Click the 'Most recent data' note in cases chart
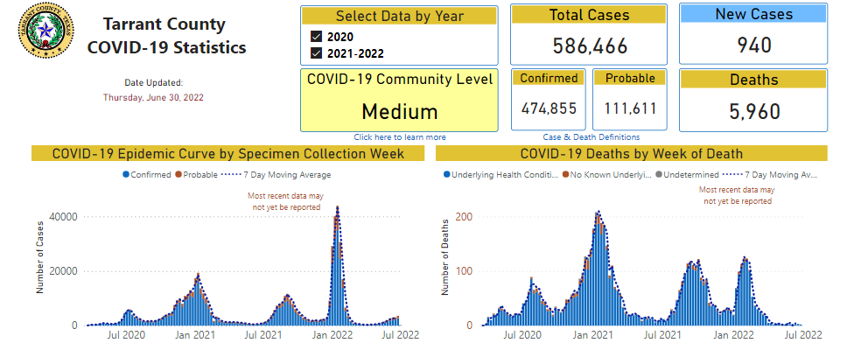868x343 pixels. point(285,201)
